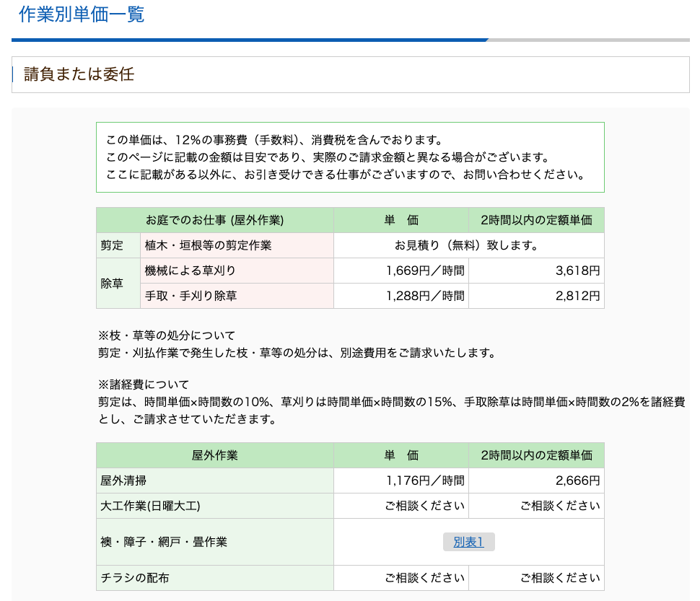
Task: Select the 機械による草刈り row label
Action: [191, 271]
